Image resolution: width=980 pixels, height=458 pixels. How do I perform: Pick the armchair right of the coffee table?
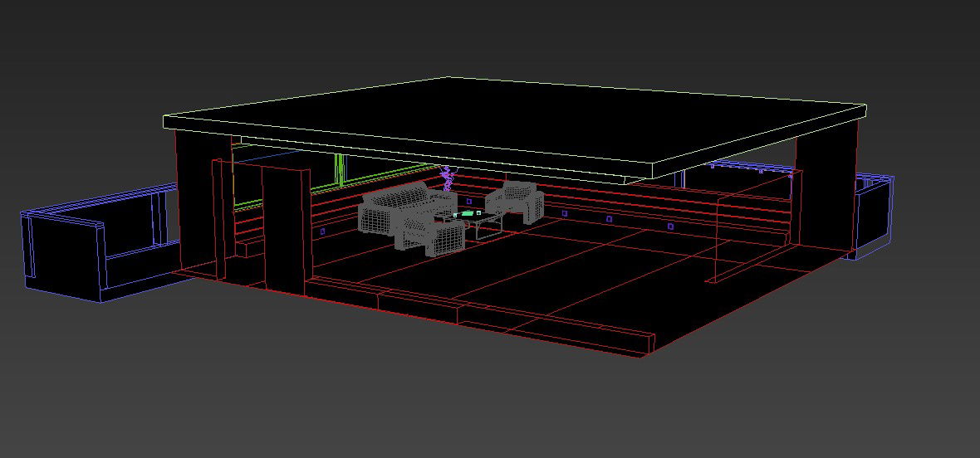517,202
